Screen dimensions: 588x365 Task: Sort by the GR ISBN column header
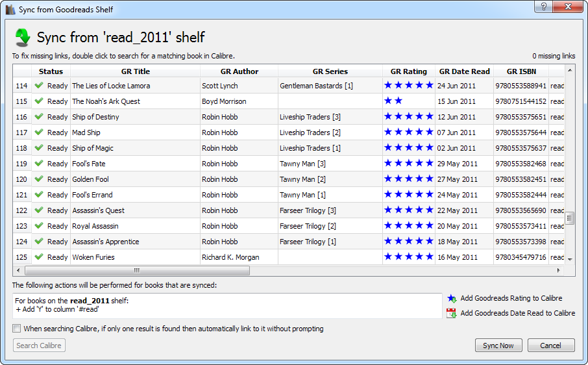tap(521, 71)
